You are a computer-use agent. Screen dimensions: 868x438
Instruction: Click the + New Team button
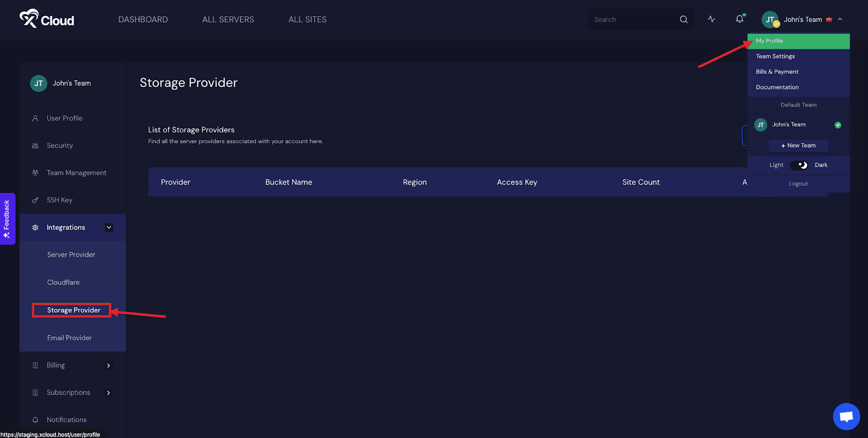coord(798,145)
